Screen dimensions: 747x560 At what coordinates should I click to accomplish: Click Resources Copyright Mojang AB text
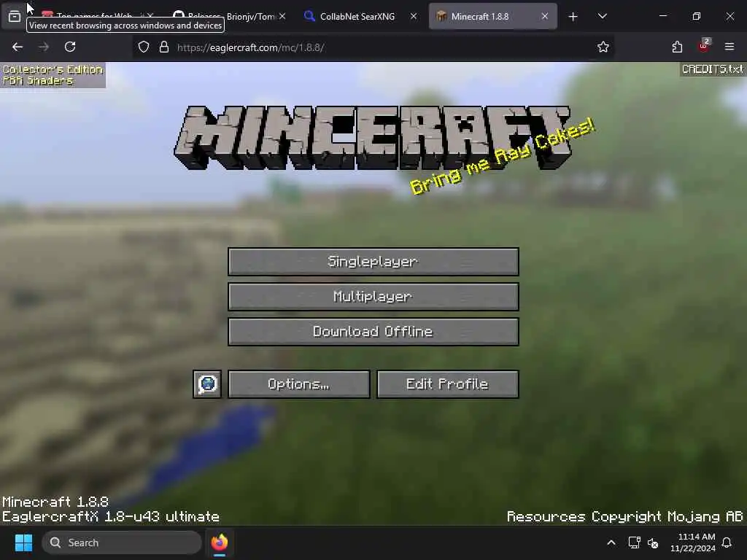[625, 517]
